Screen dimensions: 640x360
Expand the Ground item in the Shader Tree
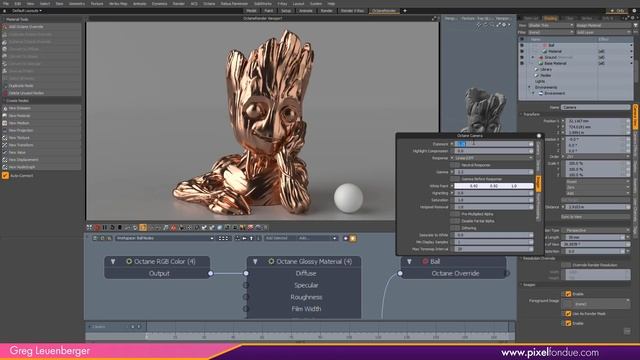tap(533, 58)
